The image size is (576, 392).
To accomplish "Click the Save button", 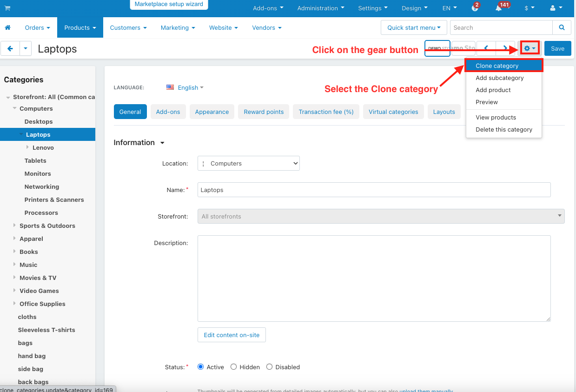I will click(x=558, y=48).
